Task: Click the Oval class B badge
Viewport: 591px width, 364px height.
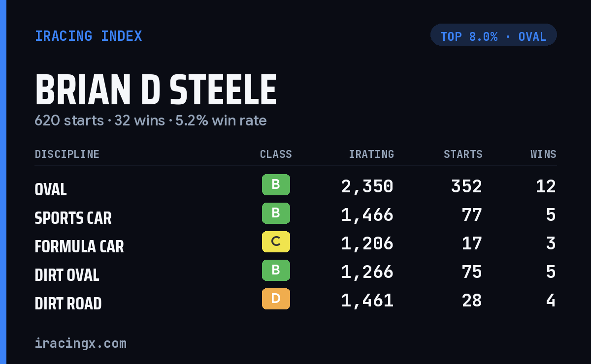Action: tap(276, 185)
